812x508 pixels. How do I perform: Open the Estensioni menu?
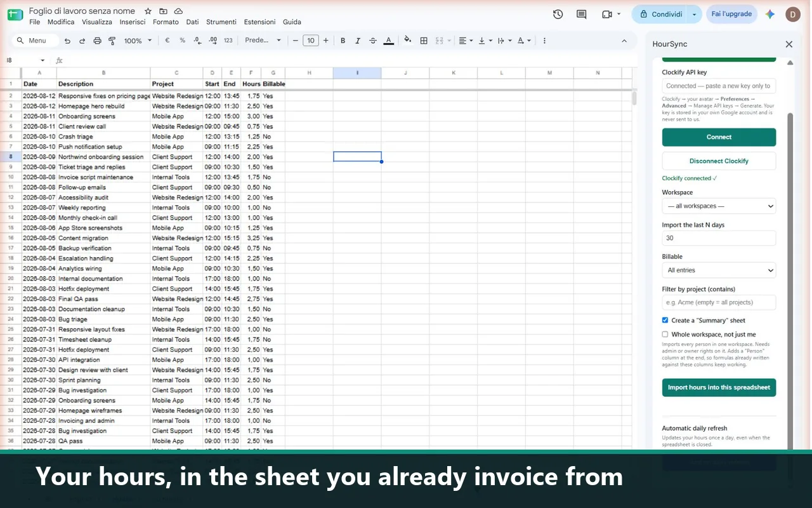click(x=259, y=22)
